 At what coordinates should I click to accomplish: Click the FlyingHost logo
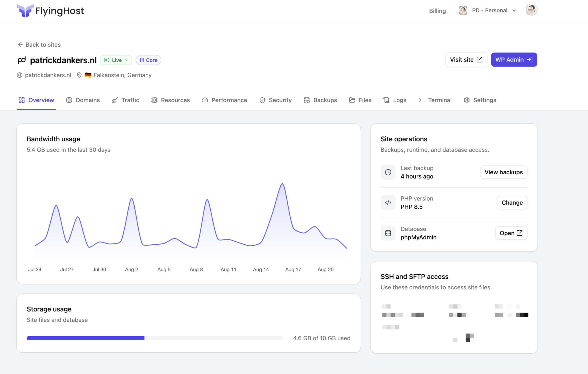50,11
